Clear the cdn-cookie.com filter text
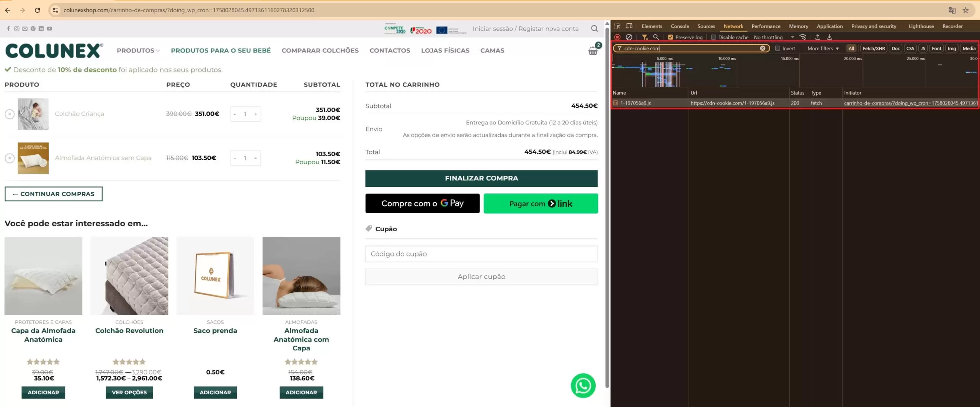Image resolution: width=980 pixels, height=407 pixels. [x=762, y=48]
